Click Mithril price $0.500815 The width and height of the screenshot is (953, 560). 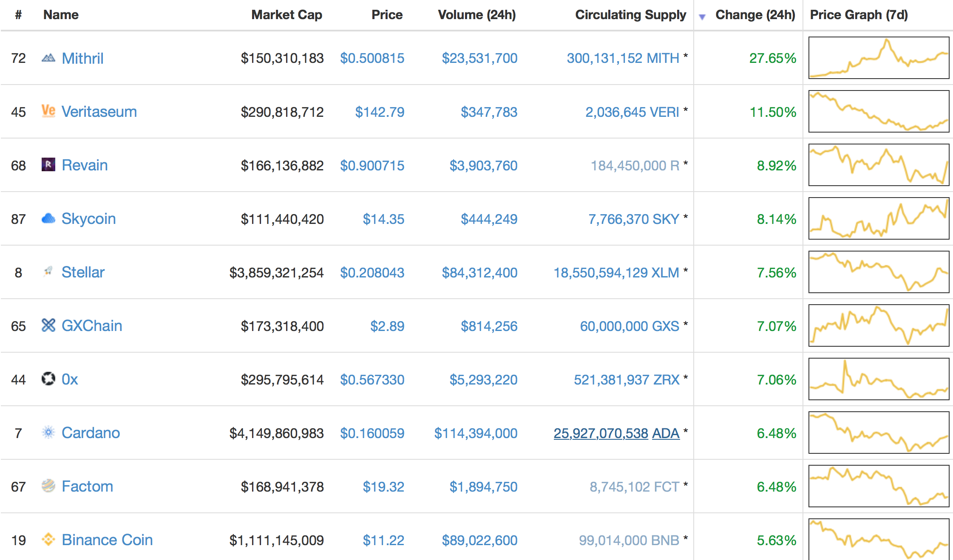[372, 58]
